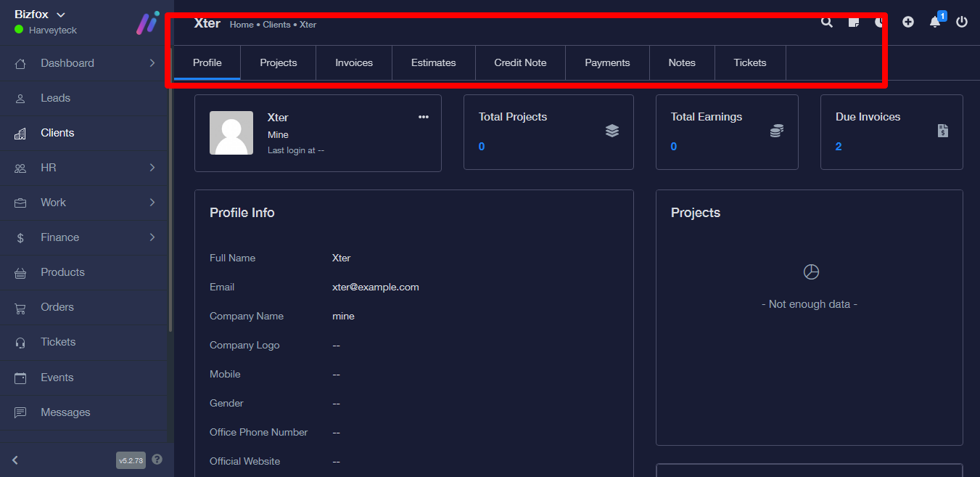Select the Payments tab

(607, 63)
